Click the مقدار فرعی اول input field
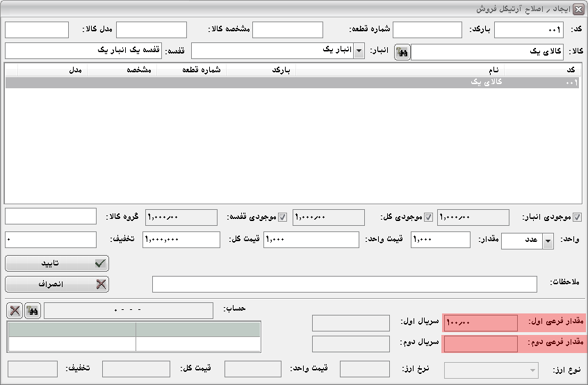The width and height of the screenshot is (588, 385). point(480,322)
